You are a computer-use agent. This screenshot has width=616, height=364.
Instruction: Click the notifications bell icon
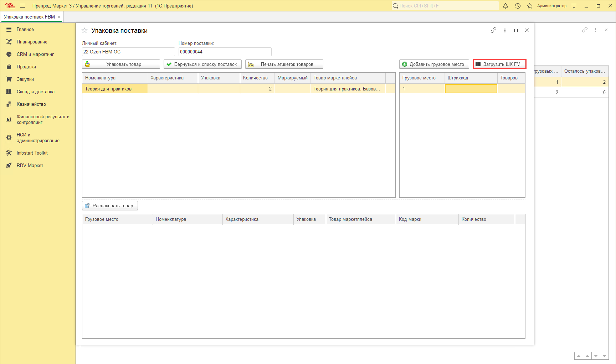coord(505,6)
